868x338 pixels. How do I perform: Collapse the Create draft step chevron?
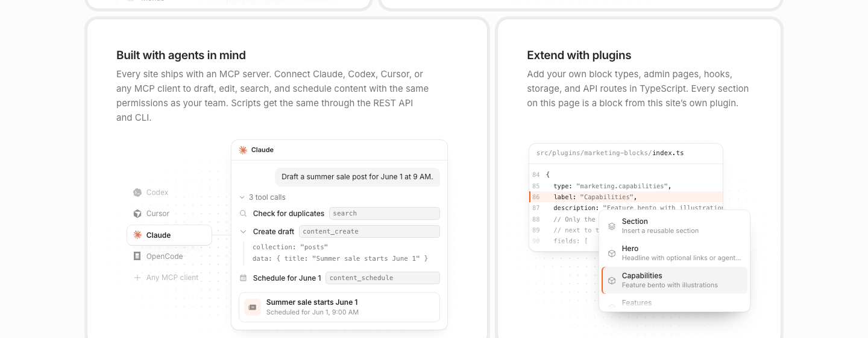pos(244,231)
